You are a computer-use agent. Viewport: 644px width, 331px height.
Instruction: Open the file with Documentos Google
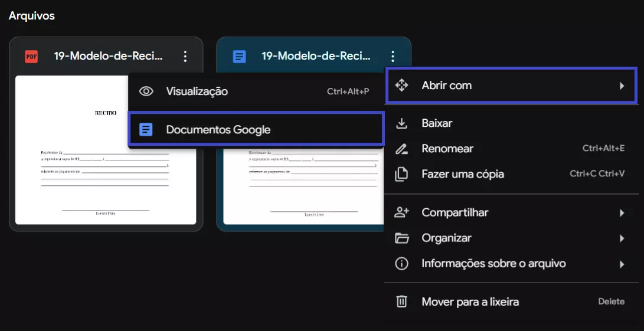256,130
